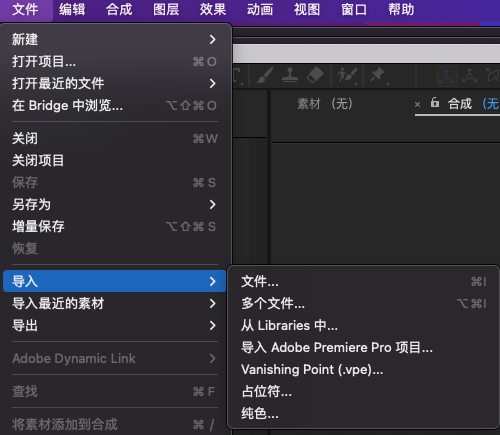Open the 视图 menu
The image size is (500, 435).
coord(307,9)
